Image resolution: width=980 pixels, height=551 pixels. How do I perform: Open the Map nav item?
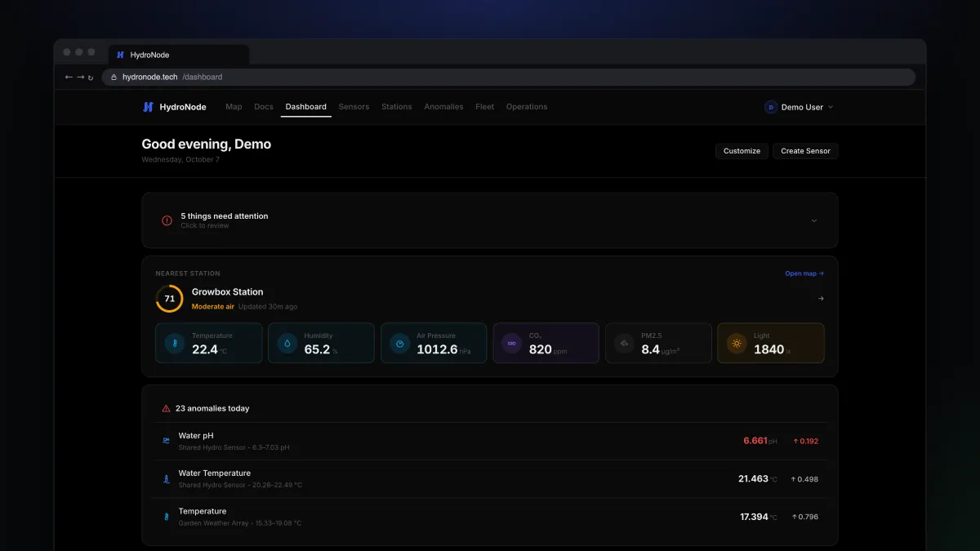pos(234,107)
